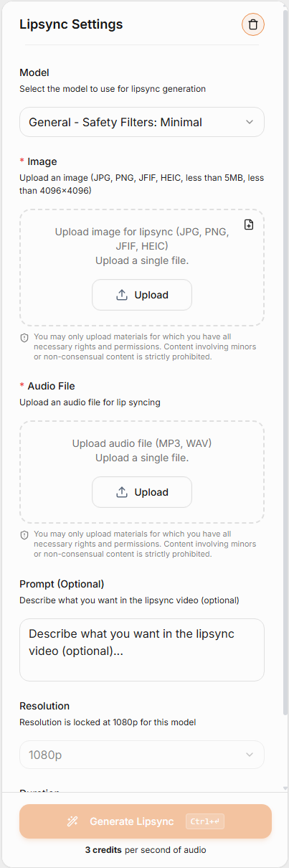The image size is (289, 868).
Task: Click the upload arrow icon under Image
Action: pos(122,295)
